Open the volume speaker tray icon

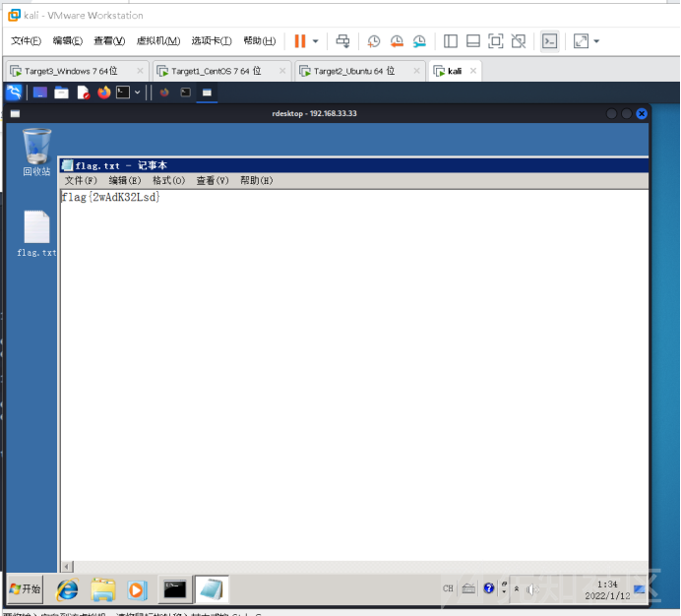(x=531, y=589)
